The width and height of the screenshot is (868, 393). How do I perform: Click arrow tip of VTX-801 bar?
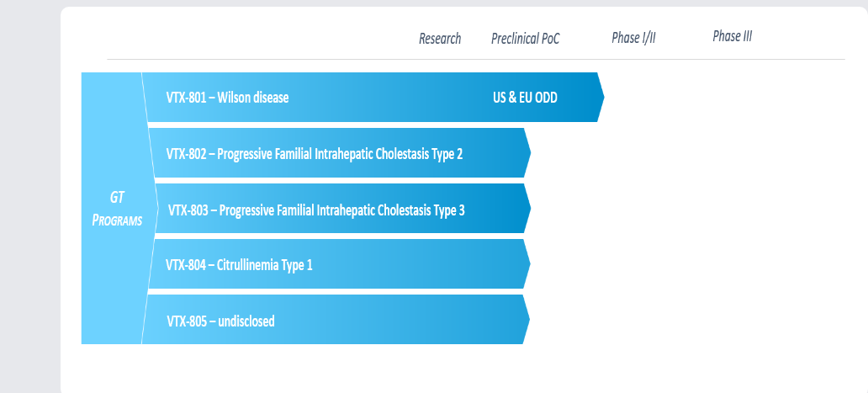[x=601, y=97]
